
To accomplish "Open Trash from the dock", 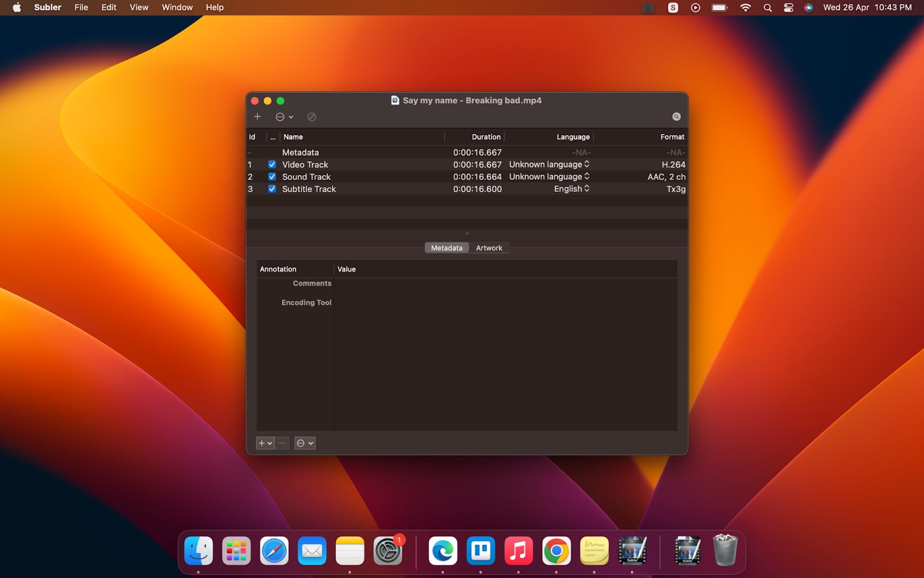I will pos(725,551).
